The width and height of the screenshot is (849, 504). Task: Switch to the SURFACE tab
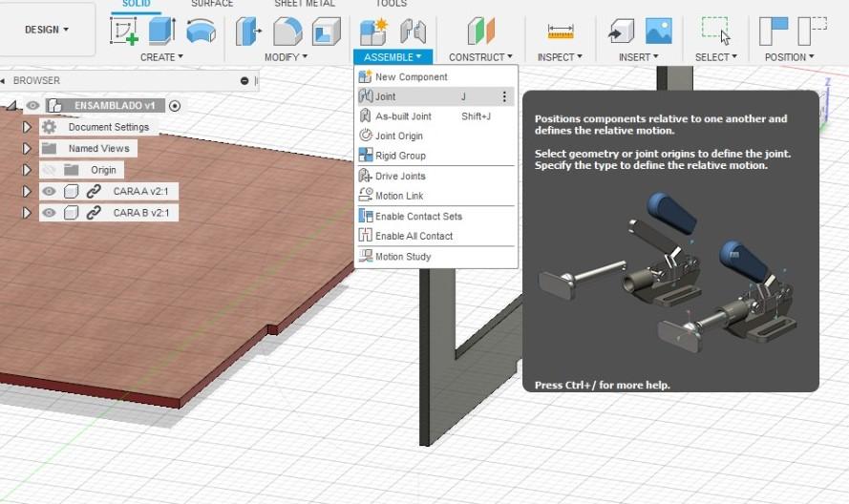tap(211, 4)
